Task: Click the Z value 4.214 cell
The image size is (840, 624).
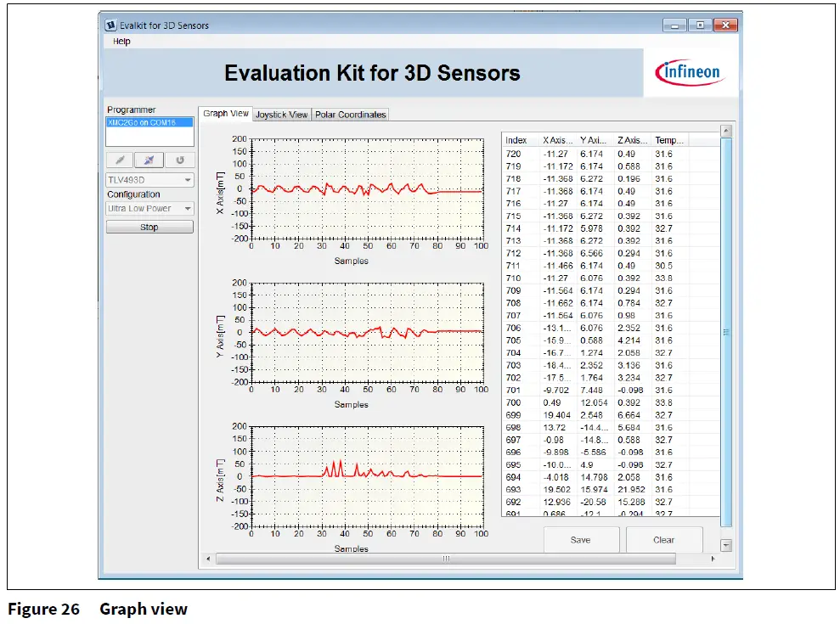Action: 629,340
